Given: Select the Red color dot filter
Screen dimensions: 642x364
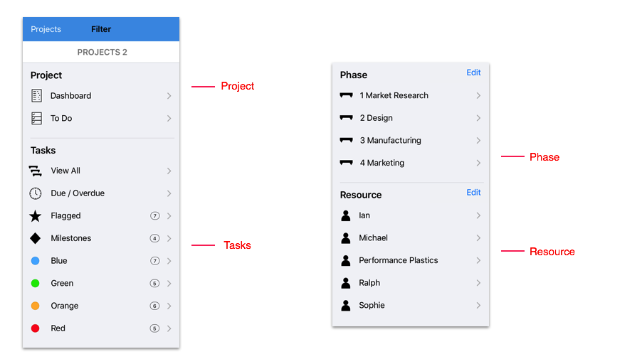Looking at the screenshot, I should click(x=35, y=328).
